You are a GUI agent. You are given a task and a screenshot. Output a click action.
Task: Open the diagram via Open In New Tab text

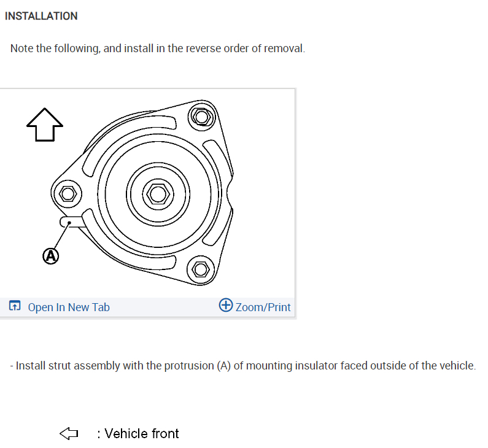pyautogui.click(x=69, y=307)
